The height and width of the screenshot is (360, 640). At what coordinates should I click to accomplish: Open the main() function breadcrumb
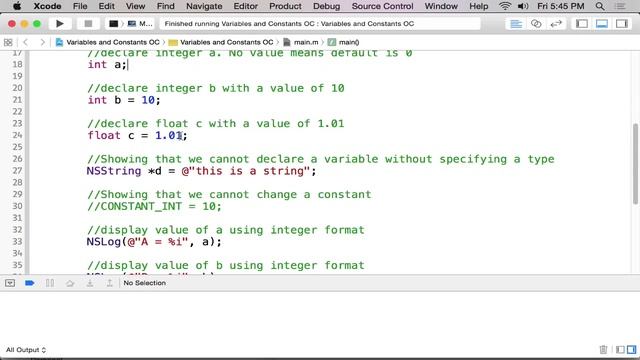click(x=343, y=42)
